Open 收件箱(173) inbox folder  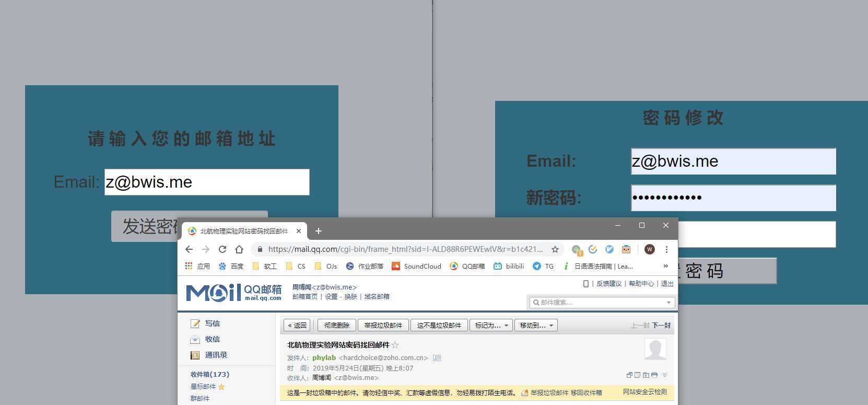(x=210, y=374)
